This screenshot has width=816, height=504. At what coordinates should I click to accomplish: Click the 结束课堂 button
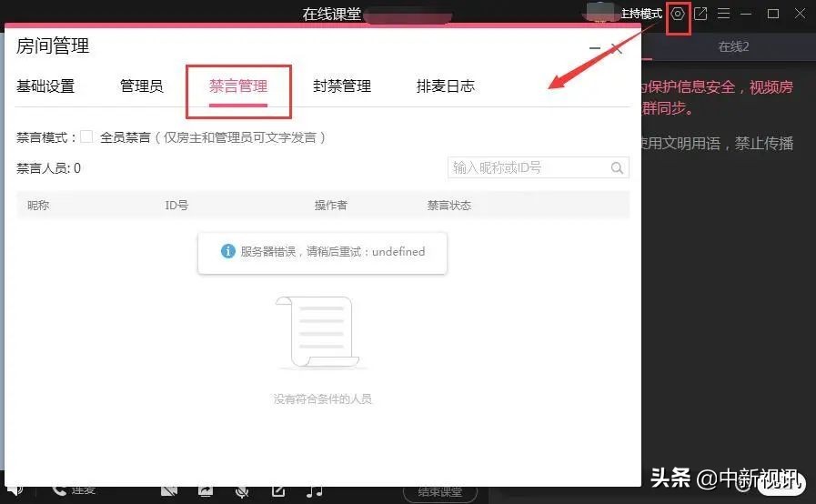[x=440, y=491]
